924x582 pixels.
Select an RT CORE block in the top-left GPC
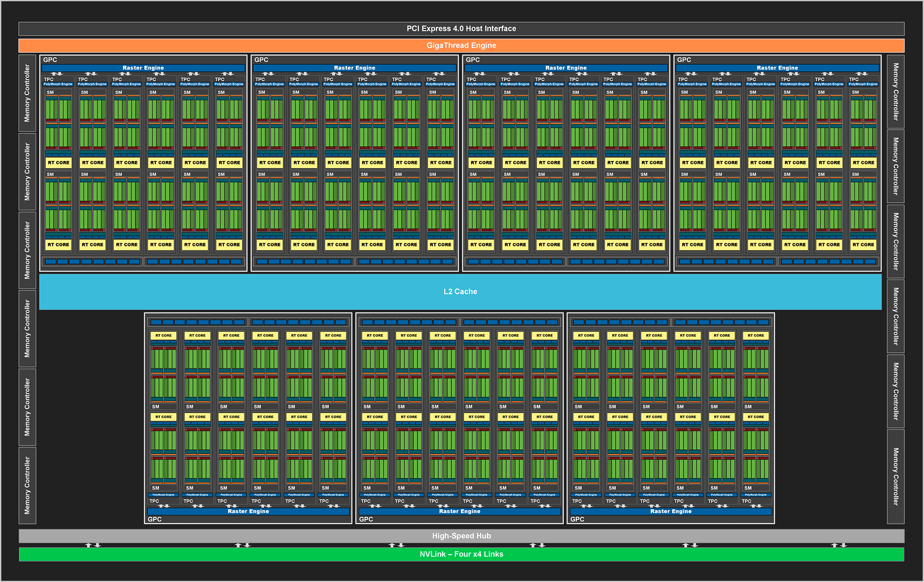(x=58, y=163)
